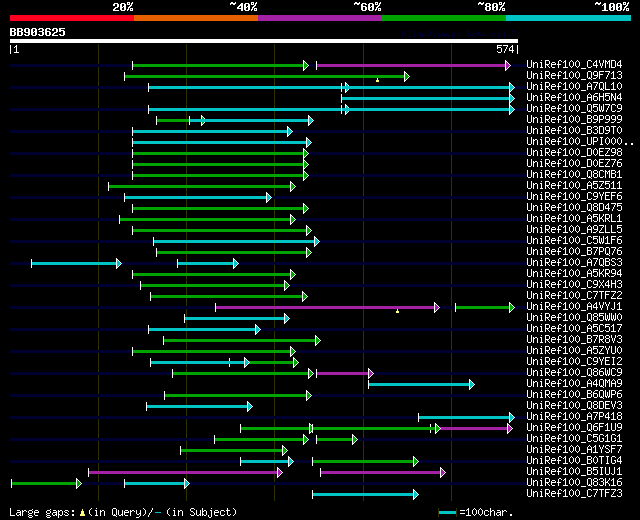Click the UniRef100_C7TFZ2 label
The image size is (640, 520).
(574, 296)
